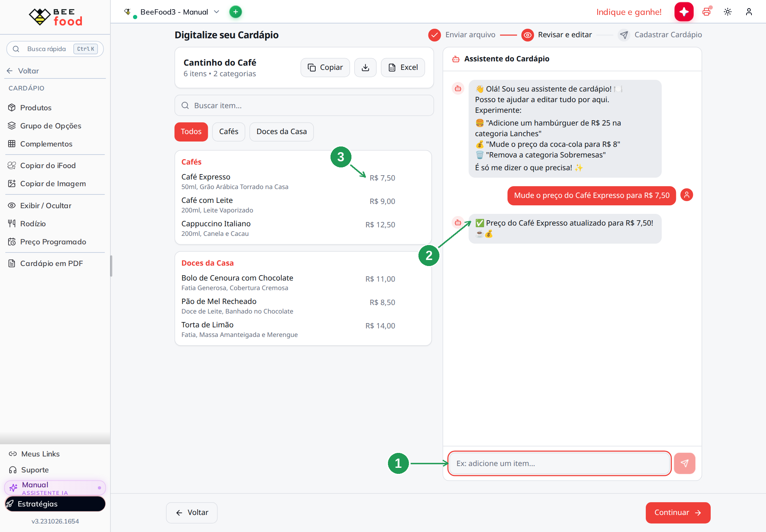The image size is (766, 532).
Task: Focus the Buscar item search field
Action: click(x=304, y=105)
